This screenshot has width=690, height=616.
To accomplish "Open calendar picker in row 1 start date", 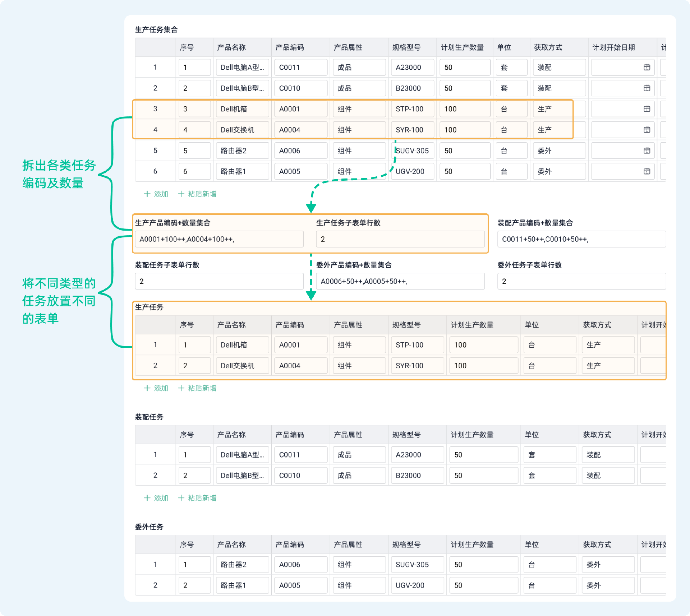I will pyautogui.click(x=647, y=67).
